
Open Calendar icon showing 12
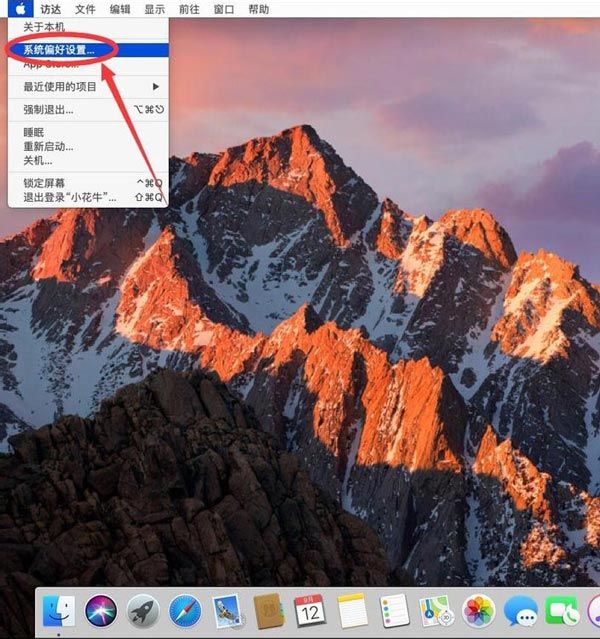tap(309, 611)
